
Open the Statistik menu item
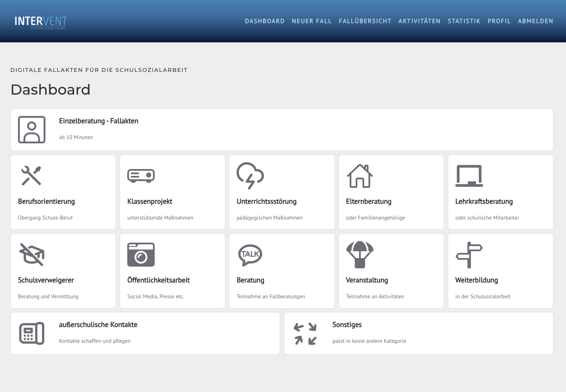[464, 21]
